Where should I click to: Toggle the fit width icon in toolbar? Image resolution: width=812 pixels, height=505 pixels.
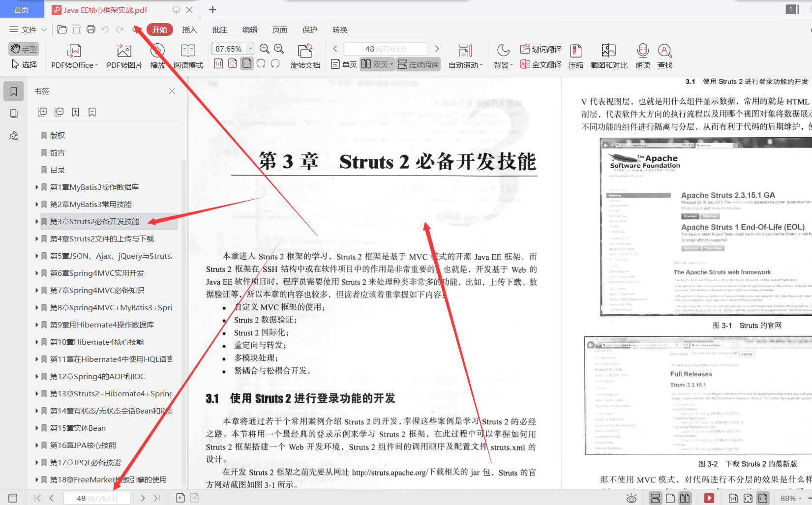coord(247,63)
